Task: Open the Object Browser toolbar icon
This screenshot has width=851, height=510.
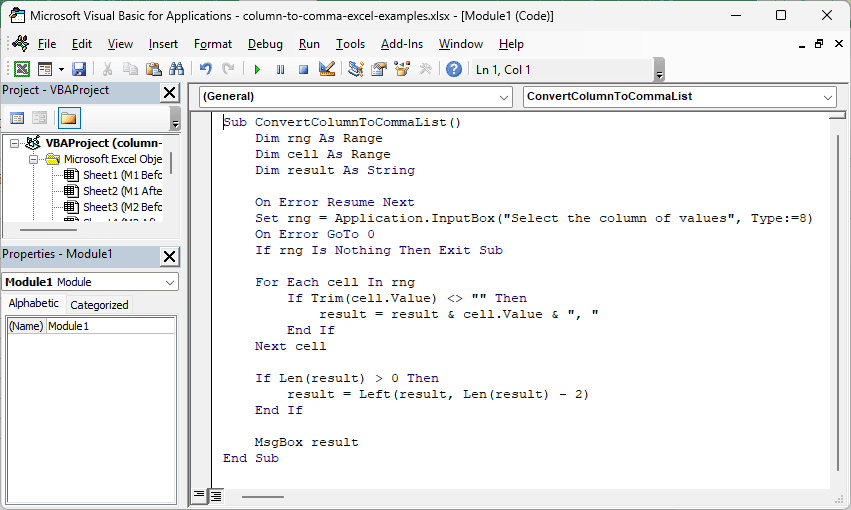Action: [x=402, y=69]
